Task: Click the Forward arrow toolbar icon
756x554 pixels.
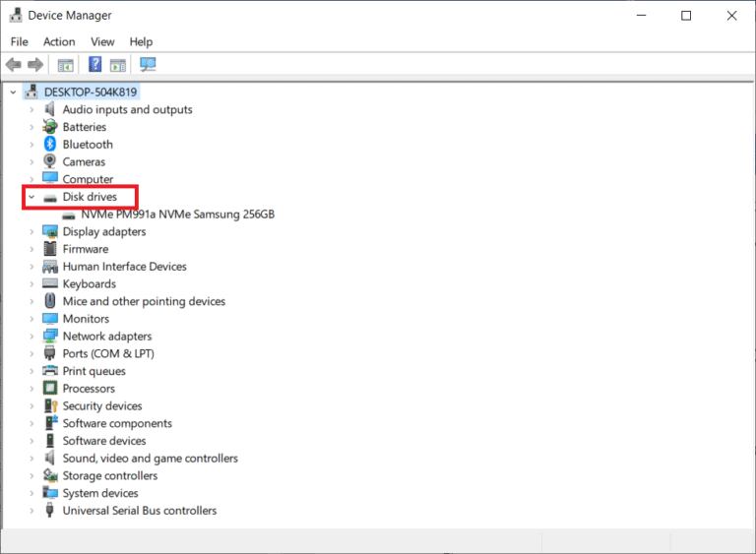Action: click(35, 64)
